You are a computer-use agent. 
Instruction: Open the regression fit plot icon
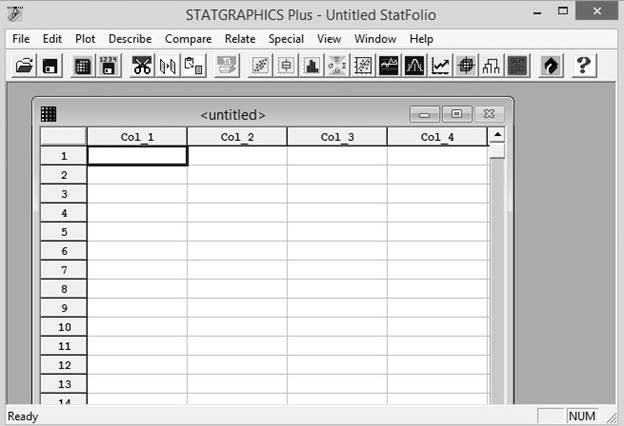coord(363,65)
